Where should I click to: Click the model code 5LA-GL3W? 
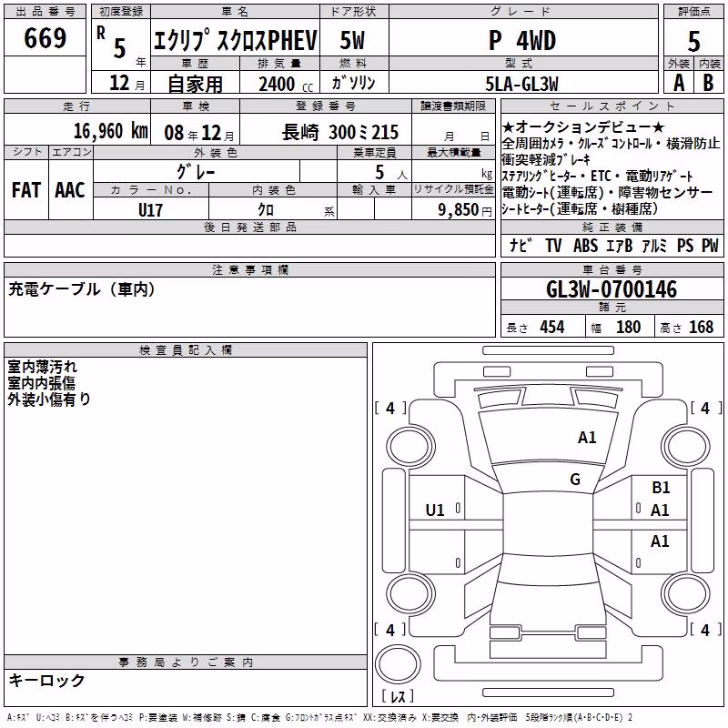point(521,84)
